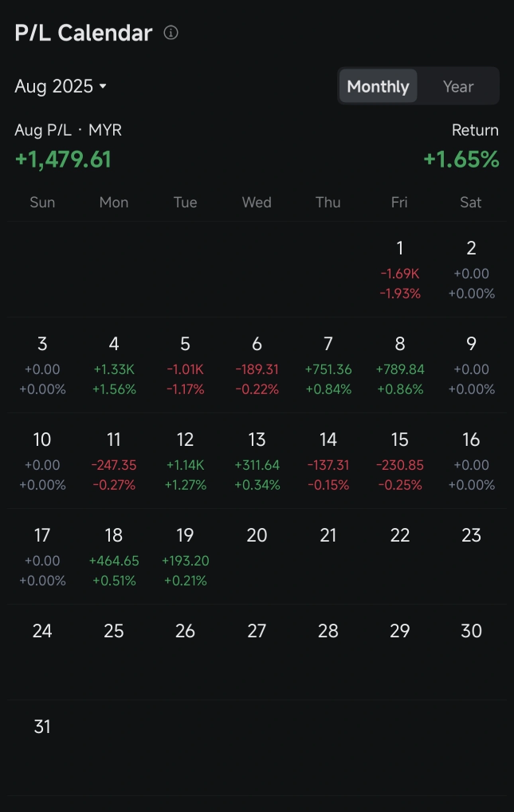The height and width of the screenshot is (812, 514).
Task: Select Aug 5 showing -1.01K loss
Action: pyautogui.click(x=185, y=365)
